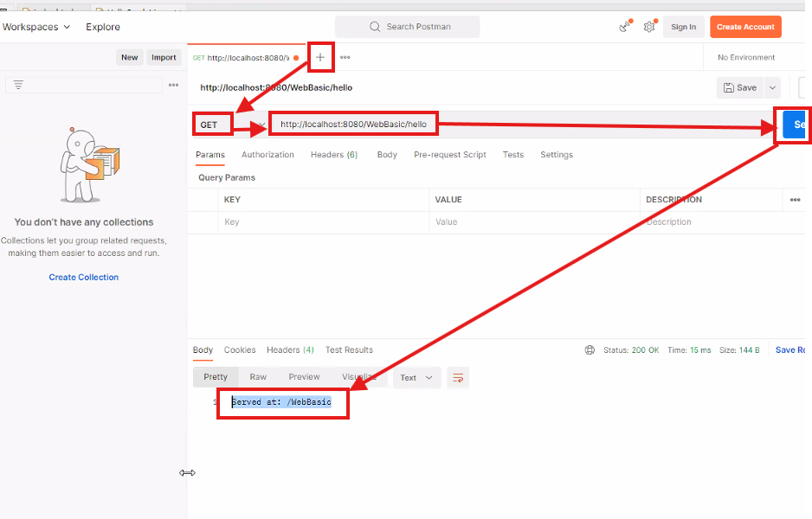Click the collections filter search field
Image resolution: width=812 pixels, height=519 pixels.
tap(84, 85)
